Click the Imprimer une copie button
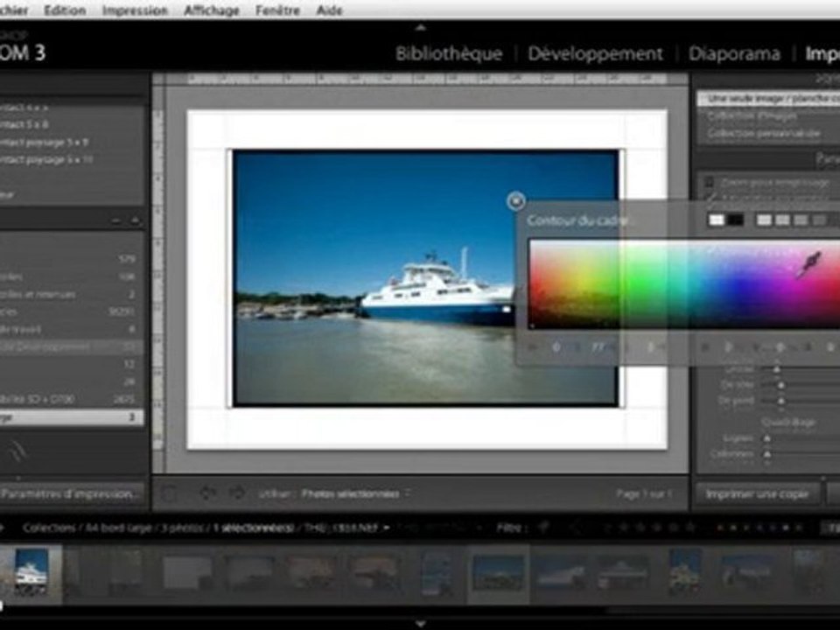840x630 pixels. click(757, 493)
